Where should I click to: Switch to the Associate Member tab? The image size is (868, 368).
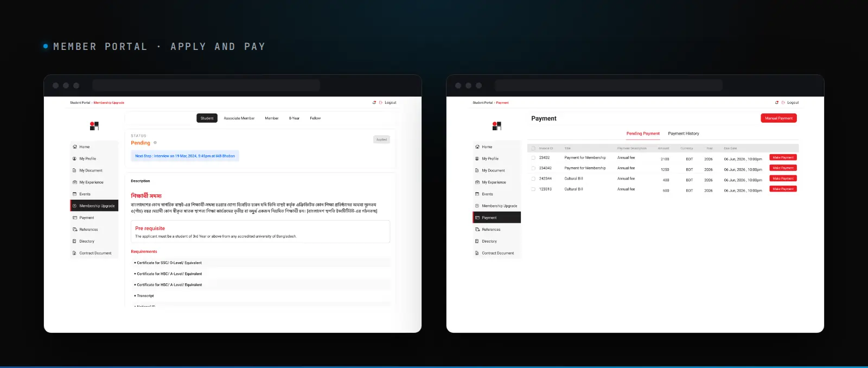(239, 118)
